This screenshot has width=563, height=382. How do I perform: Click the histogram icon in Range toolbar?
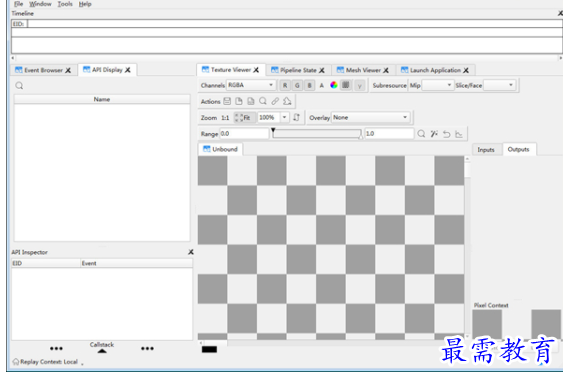coord(459,134)
